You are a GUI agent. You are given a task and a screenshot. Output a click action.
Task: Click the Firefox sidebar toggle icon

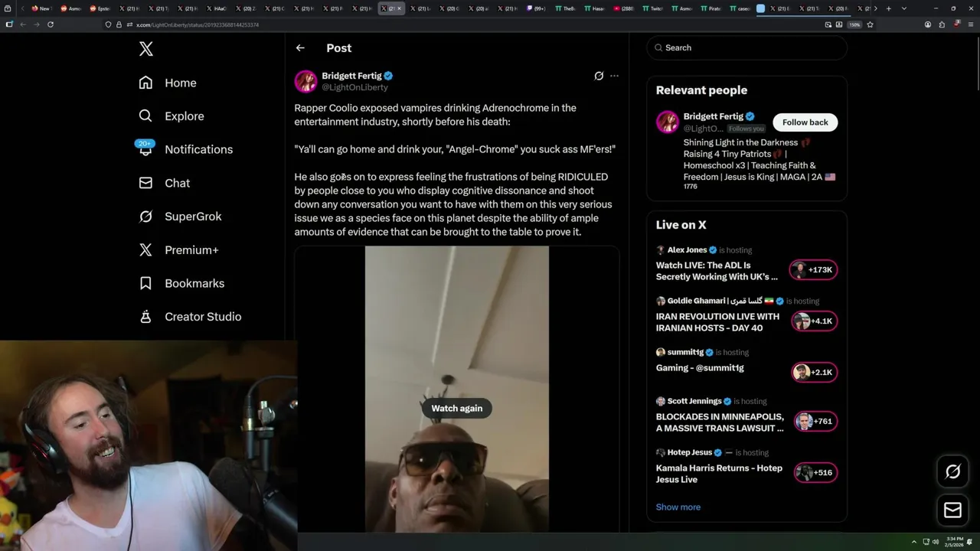coord(9,24)
